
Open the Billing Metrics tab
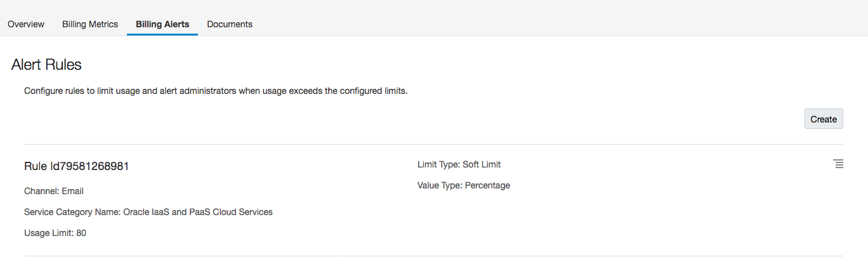(90, 24)
